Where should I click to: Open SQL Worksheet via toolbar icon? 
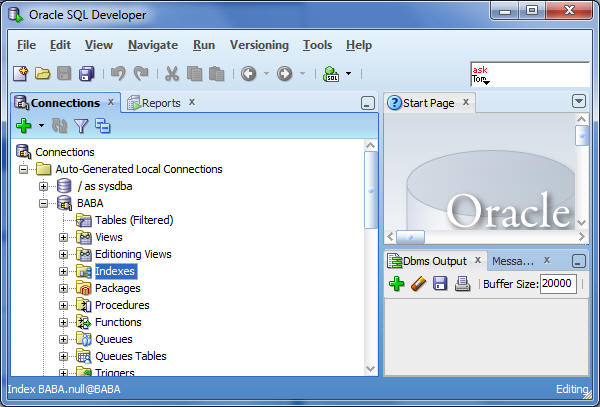pos(331,73)
